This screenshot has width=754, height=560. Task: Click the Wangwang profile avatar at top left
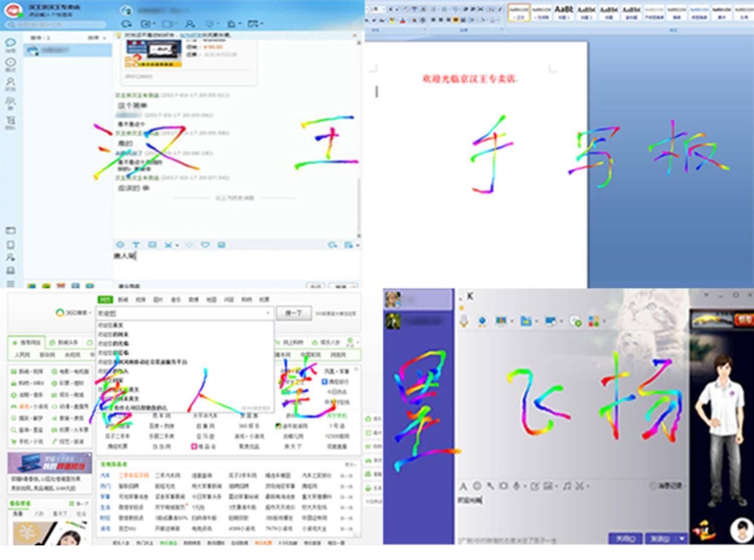(14, 10)
